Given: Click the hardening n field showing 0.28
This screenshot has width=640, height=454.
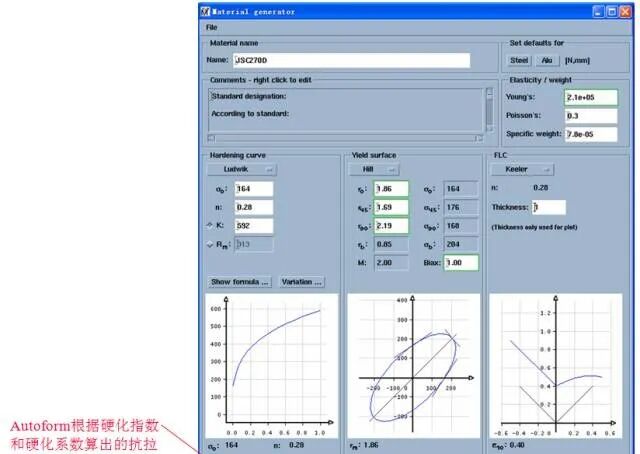Looking at the screenshot, I should [254, 207].
